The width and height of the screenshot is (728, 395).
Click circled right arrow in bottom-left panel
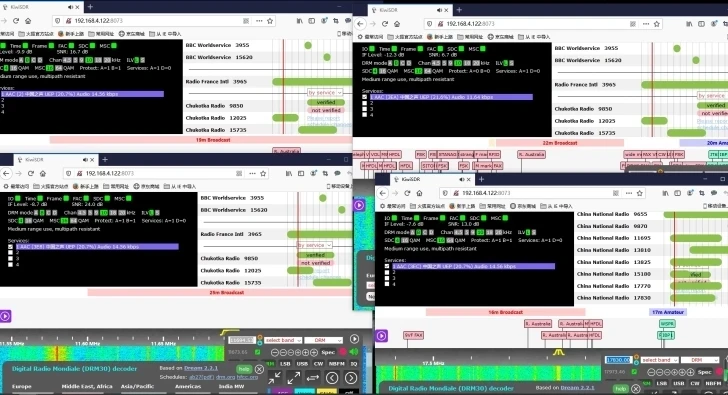tap(351, 378)
